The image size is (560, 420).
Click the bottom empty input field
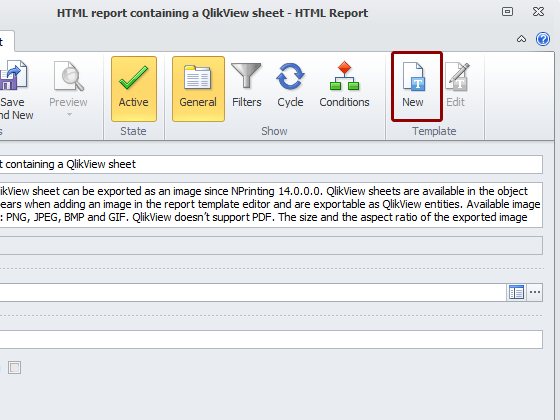(x=271, y=339)
